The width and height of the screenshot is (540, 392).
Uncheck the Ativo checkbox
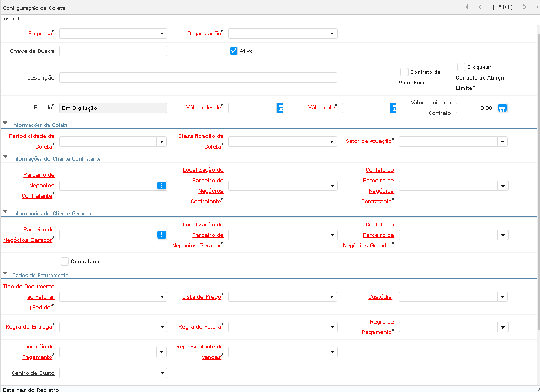tap(234, 51)
